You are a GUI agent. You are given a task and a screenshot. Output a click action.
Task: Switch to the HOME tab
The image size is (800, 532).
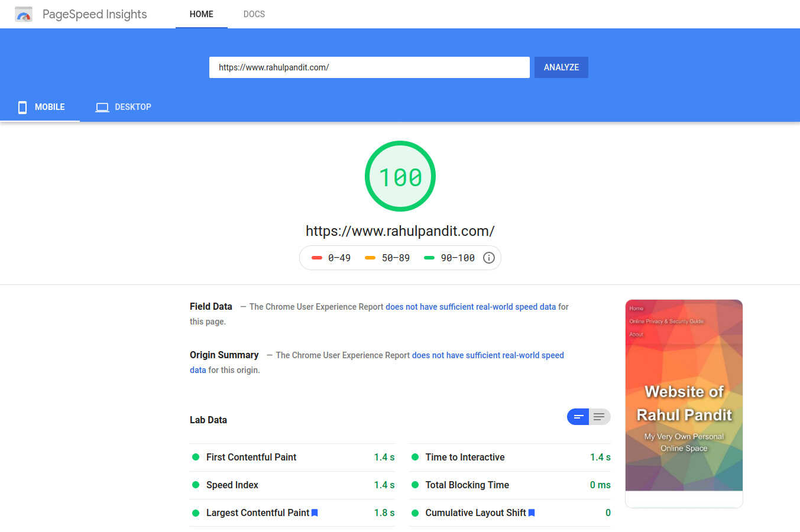tap(201, 14)
